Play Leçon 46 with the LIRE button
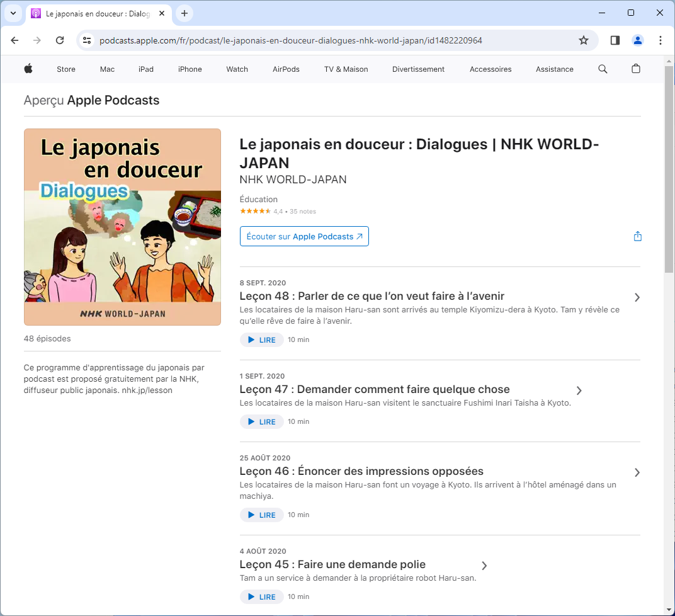Viewport: 675px width, 616px height. tap(262, 515)
